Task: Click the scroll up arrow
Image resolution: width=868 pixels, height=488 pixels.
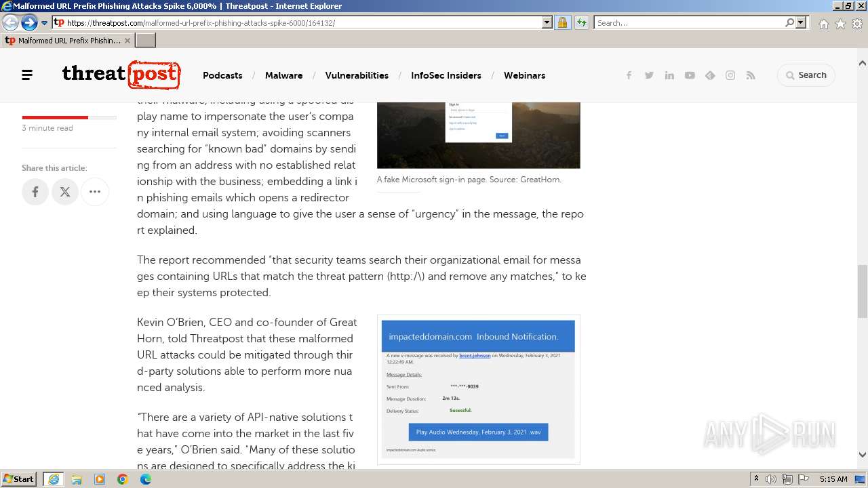Action: tap(863, 63)
